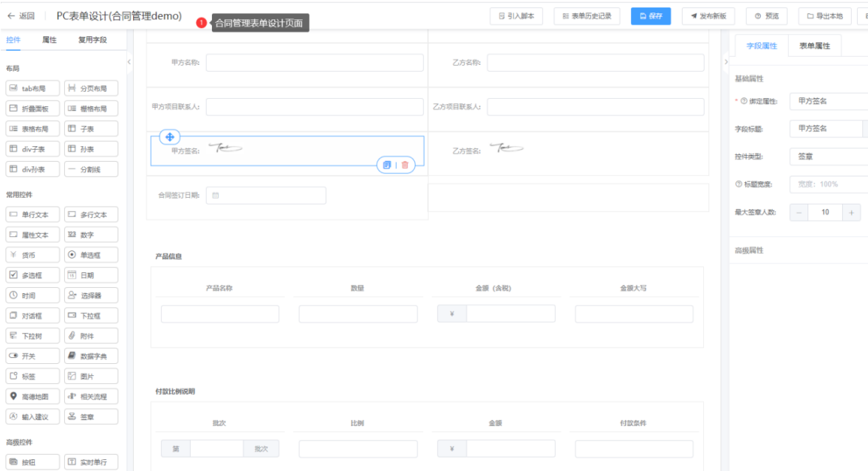
Task: Open the calendar icon in 合同签订日期
Action: tap(216, 196)
